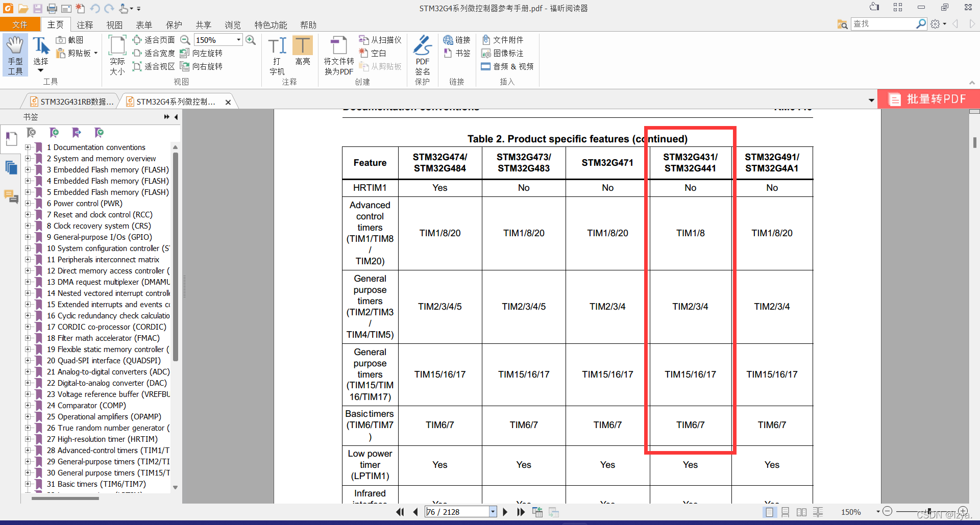Viewport: 980px width, 525px height.
Task: Insert Audio & Video (音频 & 视频)
Action: pos(507,66)
